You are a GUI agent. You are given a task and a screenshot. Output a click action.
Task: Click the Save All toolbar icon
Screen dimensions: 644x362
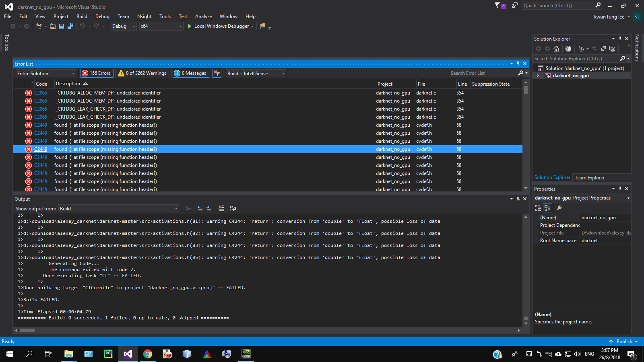(70, 26)
